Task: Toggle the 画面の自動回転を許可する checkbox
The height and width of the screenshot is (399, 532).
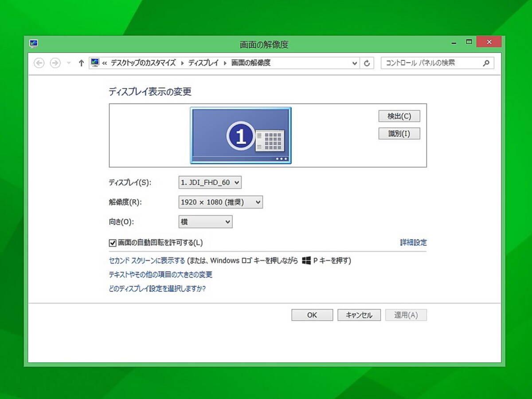Action: pos(112,243)
